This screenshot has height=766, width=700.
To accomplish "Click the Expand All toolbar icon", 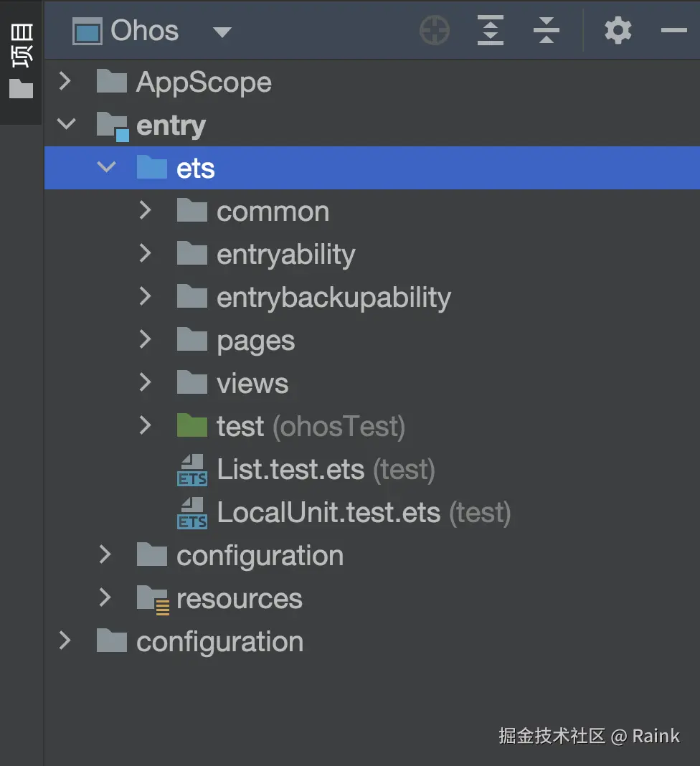I will coord(491,31).
